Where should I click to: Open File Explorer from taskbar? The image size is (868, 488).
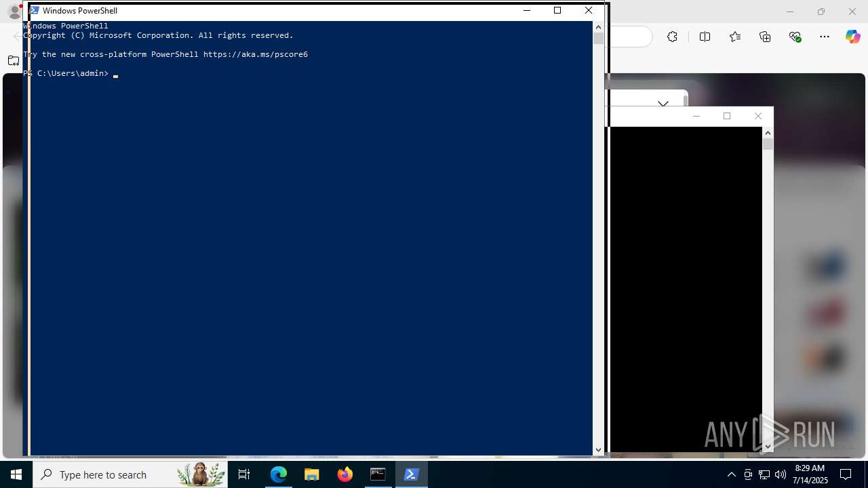click(311, 474)
